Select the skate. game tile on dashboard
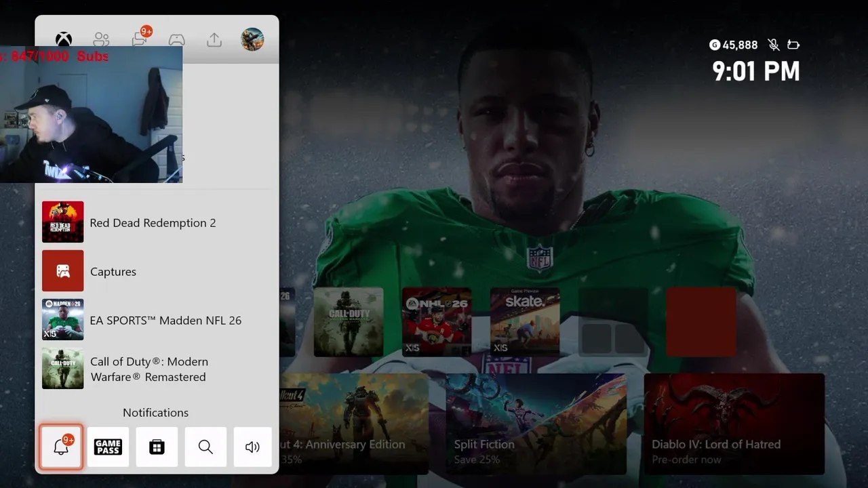This screenshot has height=488, width=868. [525, 322]
